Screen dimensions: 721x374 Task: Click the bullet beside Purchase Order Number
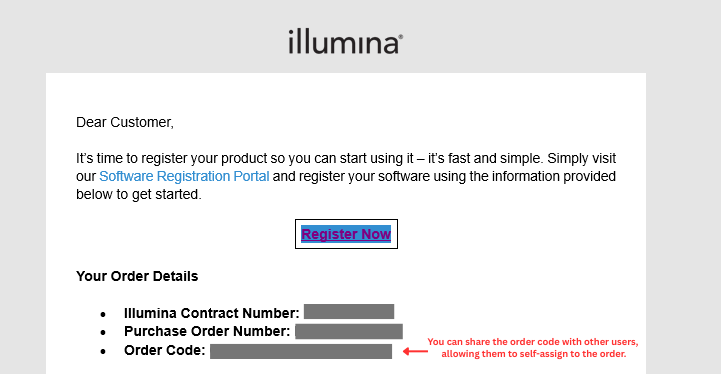[x=103, y=333]
